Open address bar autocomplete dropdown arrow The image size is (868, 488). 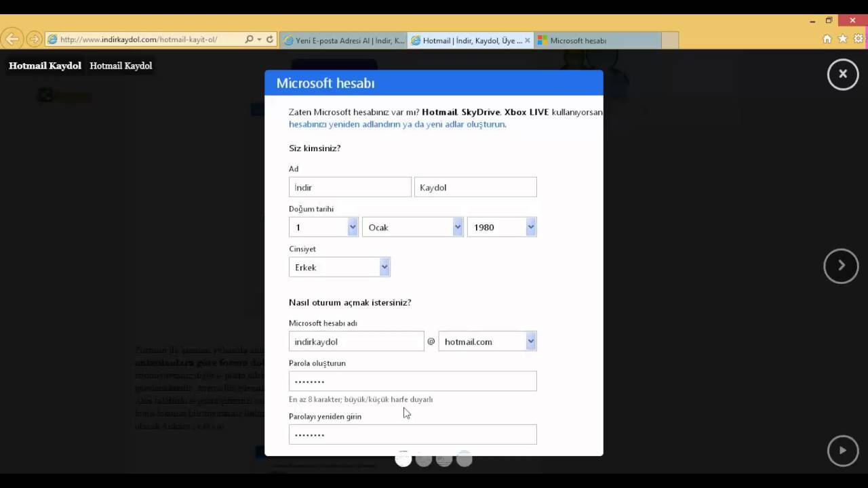(259, 40)
